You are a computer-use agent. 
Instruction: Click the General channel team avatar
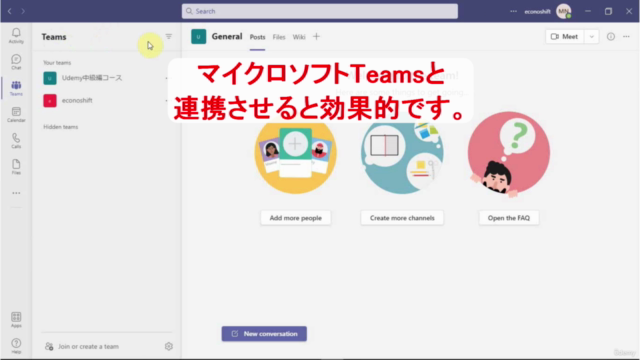tap(198, 37)
